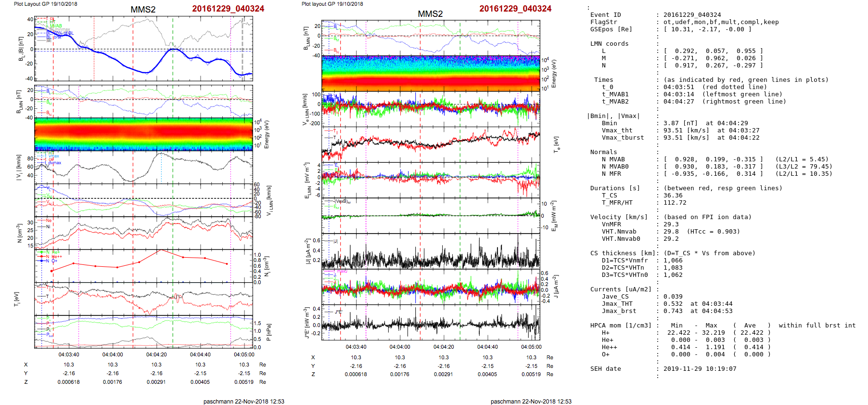Click the ion energy spectrogram in left plot
The height and width of the screenshot is (405, 868).
coord(143,134)
